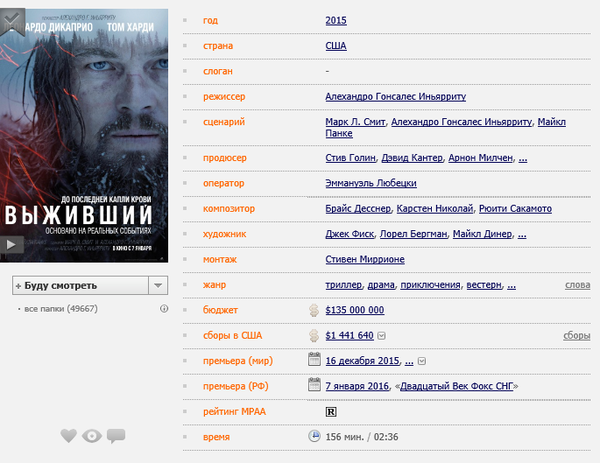Click the clock icon beside runtime
Image resolution: width=600 pixels, height=463 pixels.
point(314,436)
